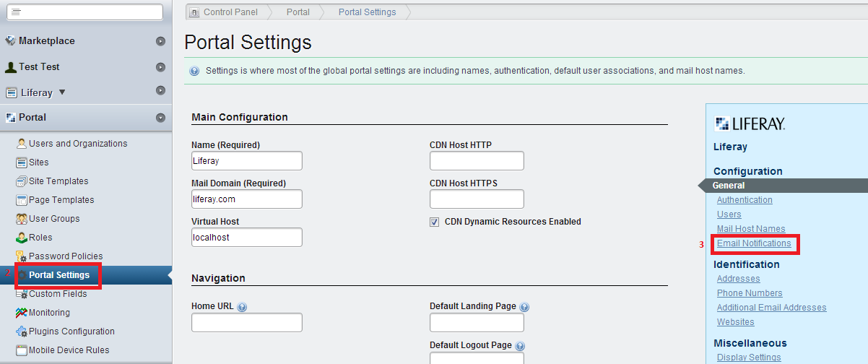Image resolution: width=868 pixels, height=364 pixels.
Task: Open Portal Settings breadcrumb
Action: (x=367, y=12)
